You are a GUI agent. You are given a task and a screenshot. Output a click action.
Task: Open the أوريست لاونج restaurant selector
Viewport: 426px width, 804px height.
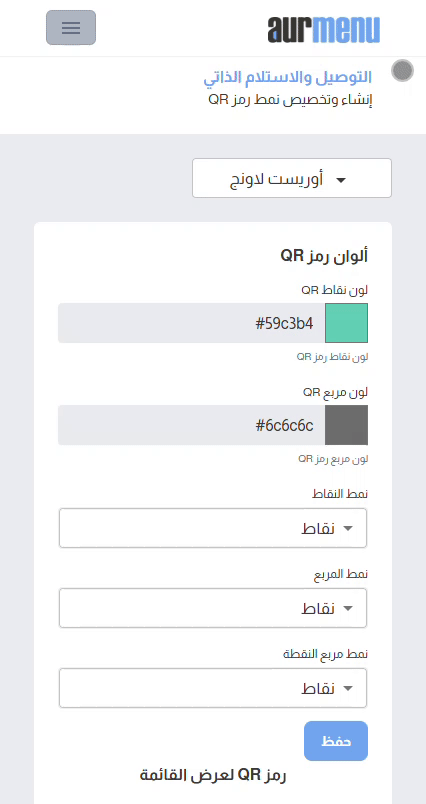coord(292,178)
